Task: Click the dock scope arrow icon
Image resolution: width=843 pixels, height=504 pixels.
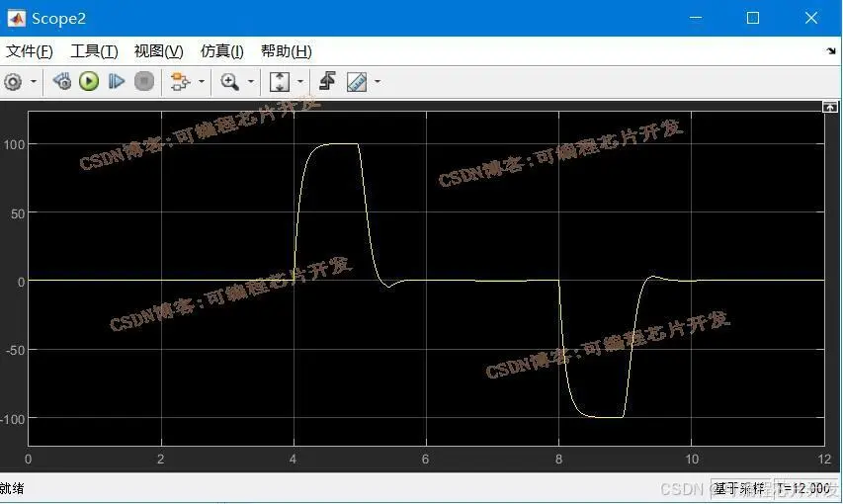Action: point(831,51)
